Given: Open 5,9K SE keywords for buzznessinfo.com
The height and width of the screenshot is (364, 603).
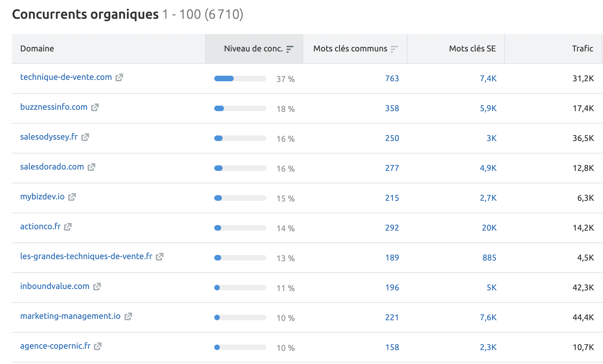Looking at the screenshot, I should pos(488,108).
